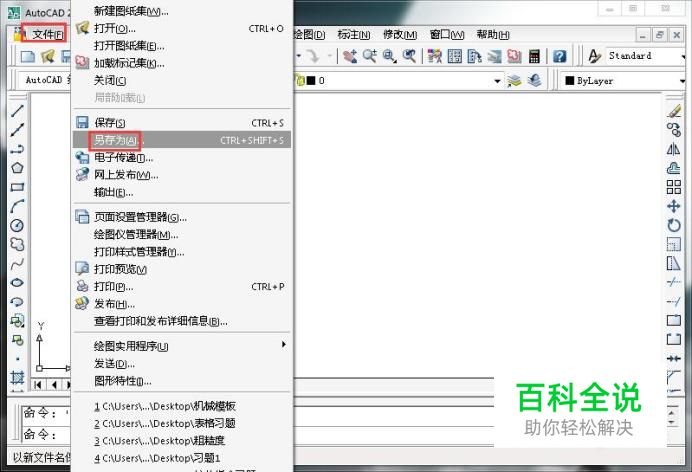
Task: Expand the Standard text style dropdown
Action: pyautogui.click(x=683, y=56)
